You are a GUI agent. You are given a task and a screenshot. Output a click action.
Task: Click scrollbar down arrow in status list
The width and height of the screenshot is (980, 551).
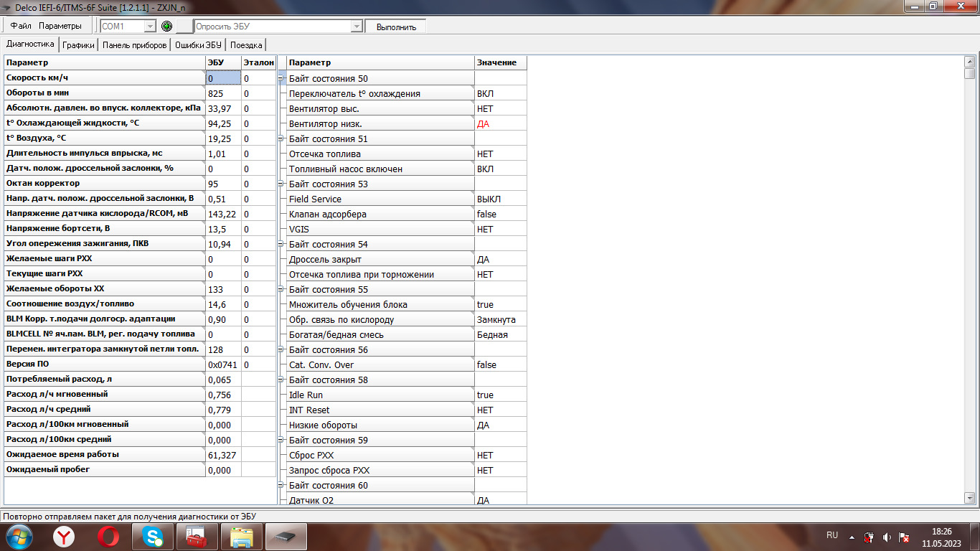point(970,497)
